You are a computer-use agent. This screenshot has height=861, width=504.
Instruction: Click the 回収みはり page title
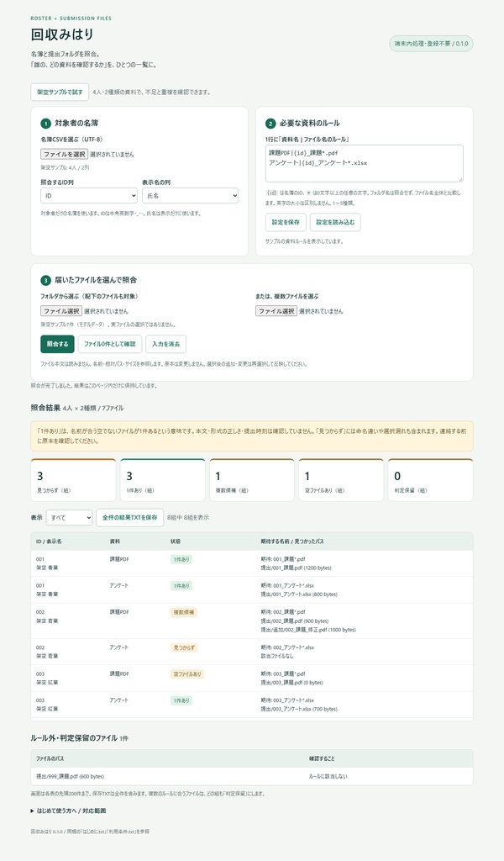point(62,34)
